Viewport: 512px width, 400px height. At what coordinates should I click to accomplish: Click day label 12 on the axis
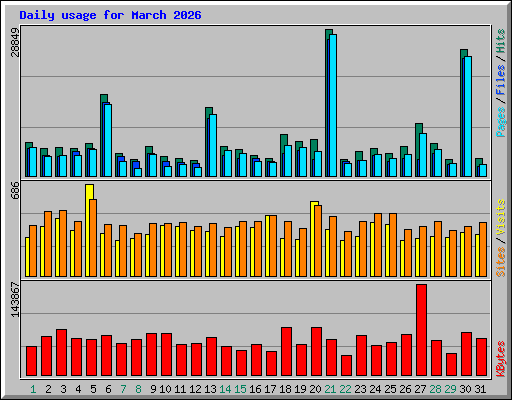click(x=195, y=389)
